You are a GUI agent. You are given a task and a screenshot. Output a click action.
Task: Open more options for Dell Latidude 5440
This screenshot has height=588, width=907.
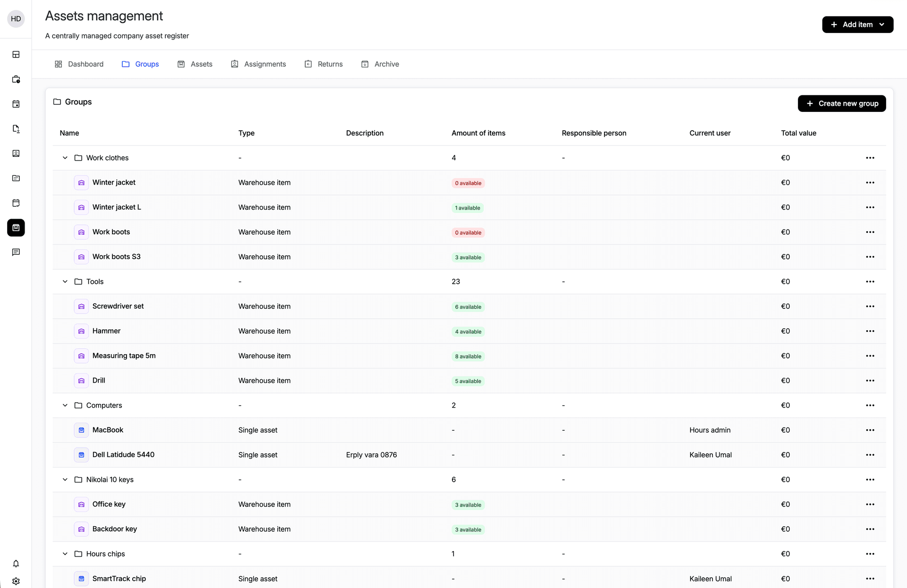(x=870, y=455)
